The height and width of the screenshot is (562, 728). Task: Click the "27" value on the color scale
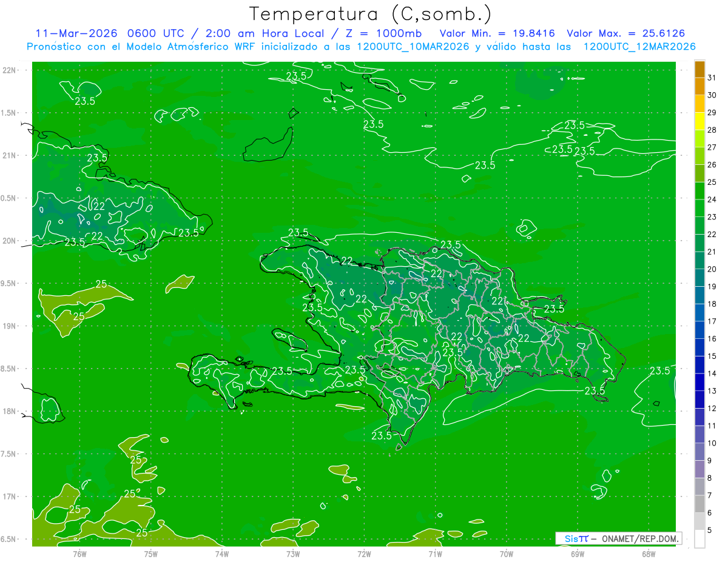[712, 147]
